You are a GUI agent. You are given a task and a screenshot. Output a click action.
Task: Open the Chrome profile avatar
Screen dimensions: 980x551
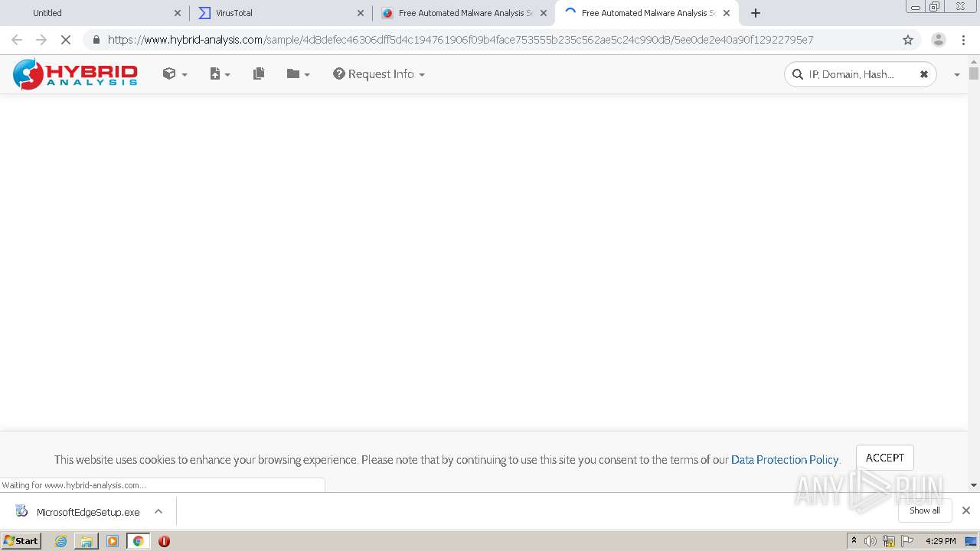click(x=938, y=40)
